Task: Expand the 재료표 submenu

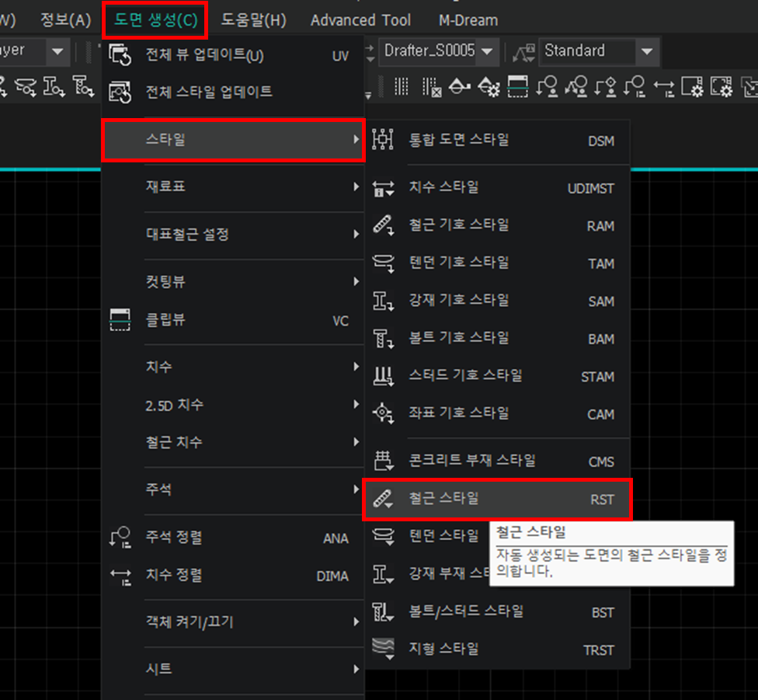Action: click(x=233, y=187)
